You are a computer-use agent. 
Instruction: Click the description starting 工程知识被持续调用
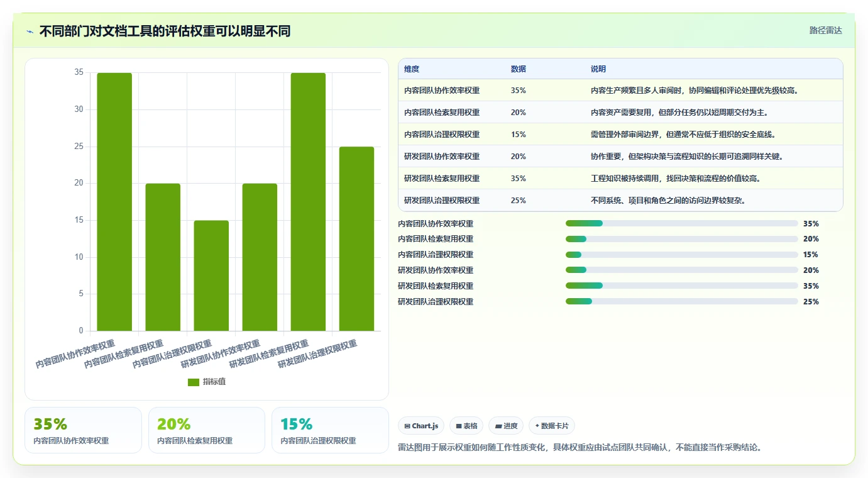pyautogui.click(x=676, y=179)
